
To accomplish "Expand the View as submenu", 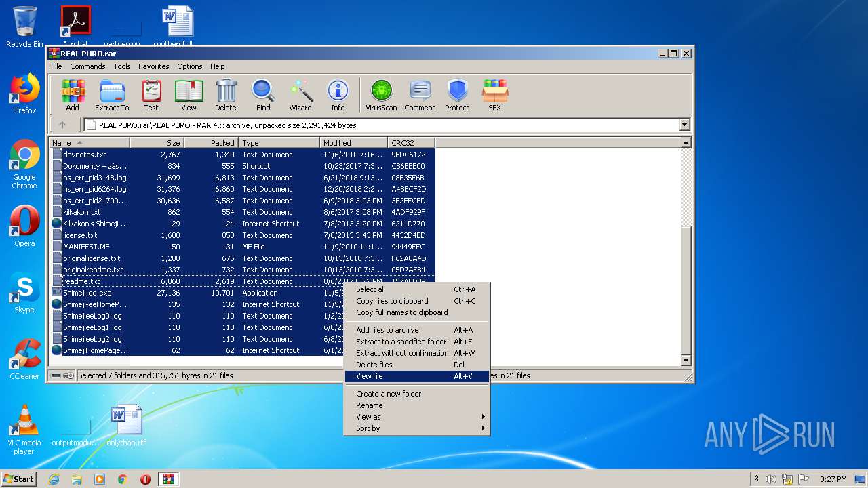I will pyautogui.click(x=416, y=417).
